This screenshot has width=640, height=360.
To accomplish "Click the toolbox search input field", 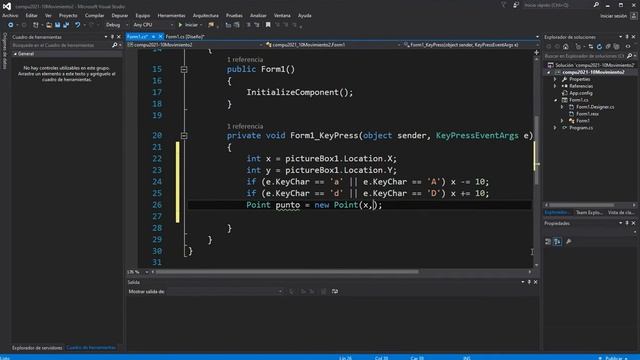I will pyautogui.click(x=61, y=45).
